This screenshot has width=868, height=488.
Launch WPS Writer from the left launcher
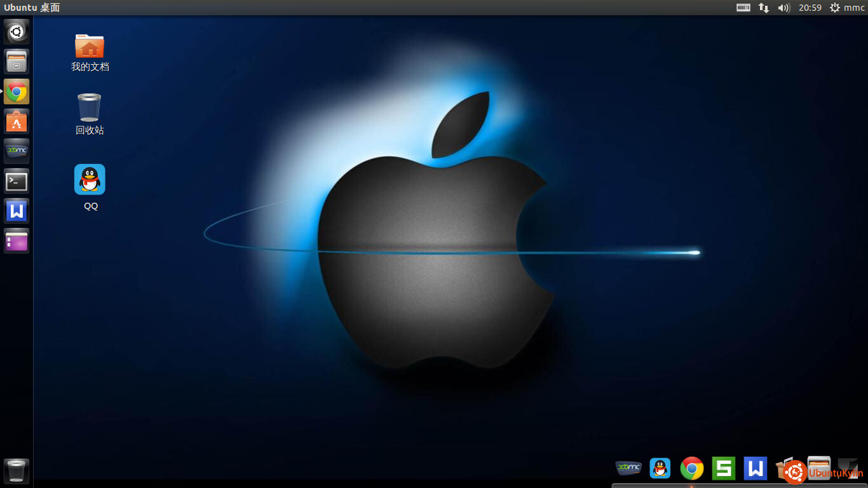pos(17,211)
